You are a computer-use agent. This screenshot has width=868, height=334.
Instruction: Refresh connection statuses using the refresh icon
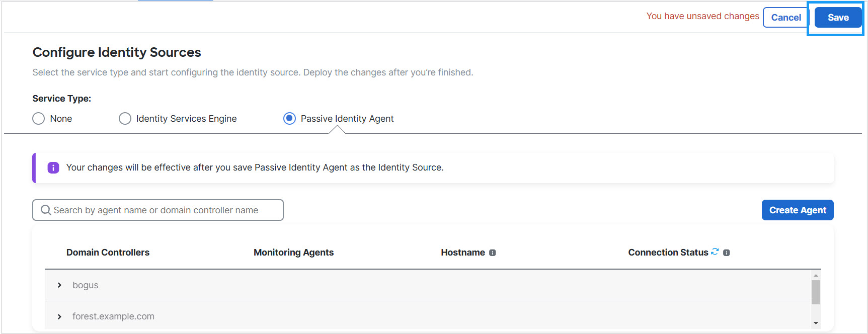(715, 252)
